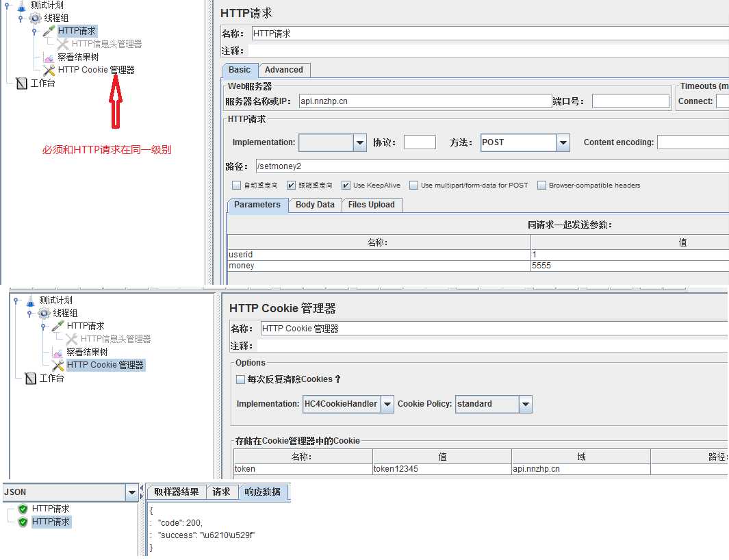729x560 pixels.
Task: Click wrench icon of highlighted HTTP Cookie 管理器
Action: (57, 365)
